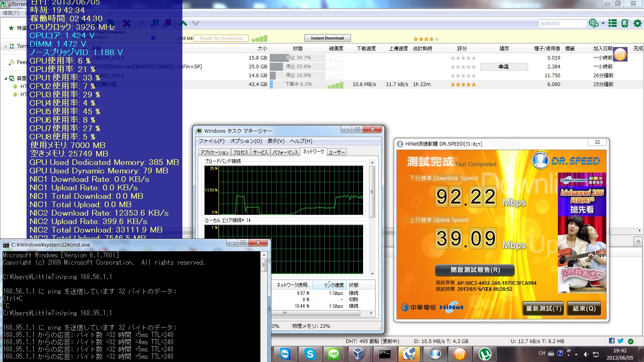The width and height of the screenshot is (644, 362).
Task: Click 開啟測試報告(R) button in DR.SPEED
Action: (475, 270)
